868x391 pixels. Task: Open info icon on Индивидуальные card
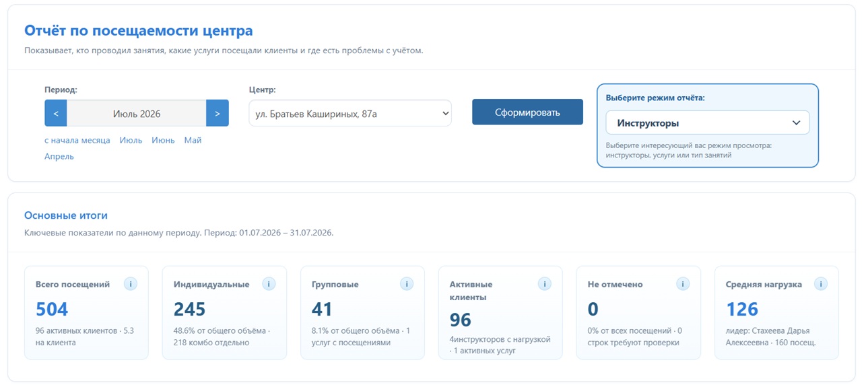[x=269, y=284]
